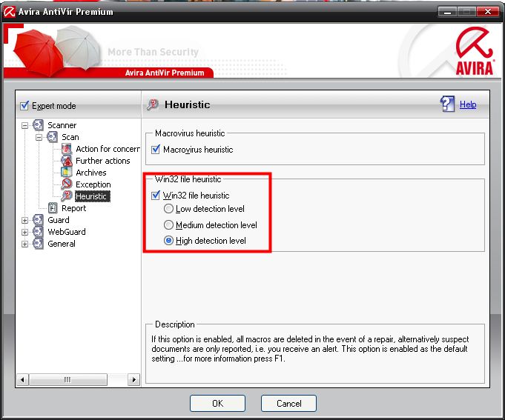This screenshot has width=505, height=420.
Task: Click the Report icon in tree
Action: click(x=53, y=208)
